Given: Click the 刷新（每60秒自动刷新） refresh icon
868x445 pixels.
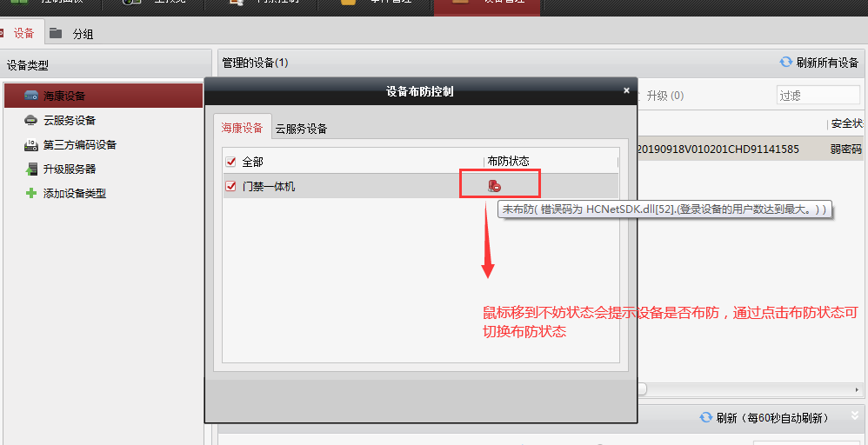Looking at the screenshot, I should point(706,417).
